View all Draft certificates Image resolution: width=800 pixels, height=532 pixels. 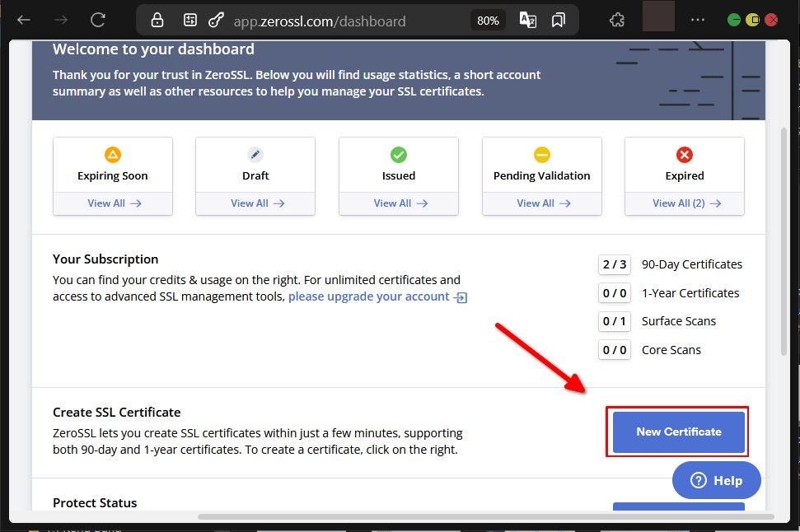pos(258,203)
